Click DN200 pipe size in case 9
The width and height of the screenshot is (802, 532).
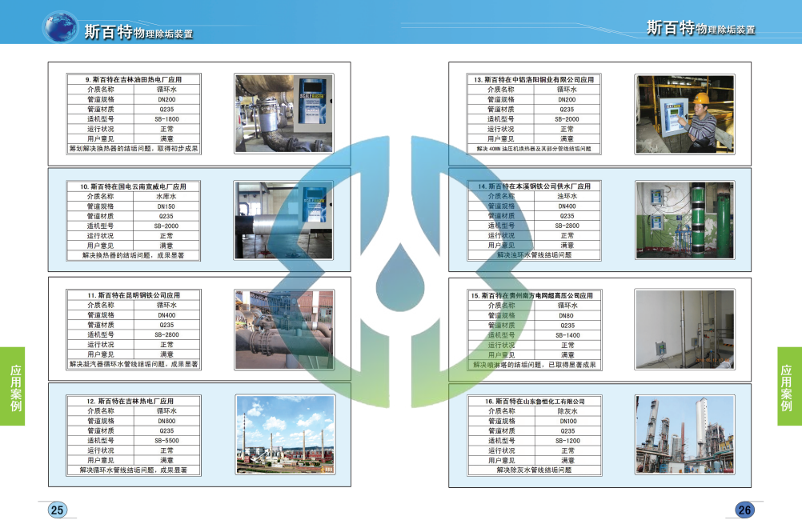166,100
